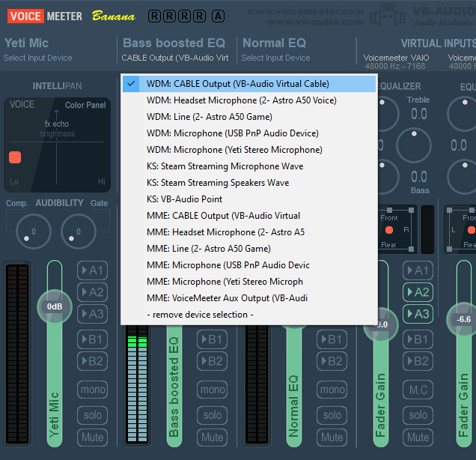The width and height of the screenshot is (476, 460).
Task: Enable mono on Yeti Mic strip
Action: pyautogui.click(x=93, y=390)
